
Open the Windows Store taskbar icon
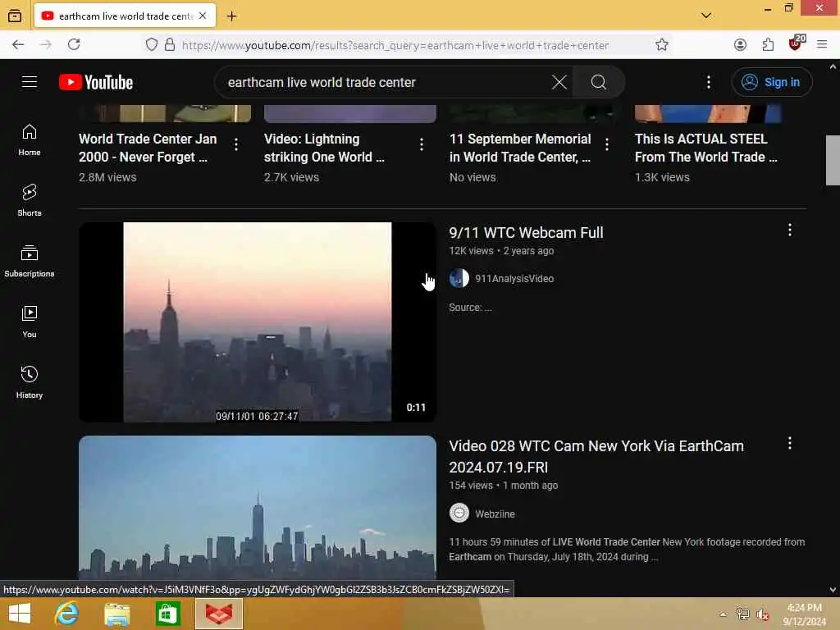(x=167, y=614)
